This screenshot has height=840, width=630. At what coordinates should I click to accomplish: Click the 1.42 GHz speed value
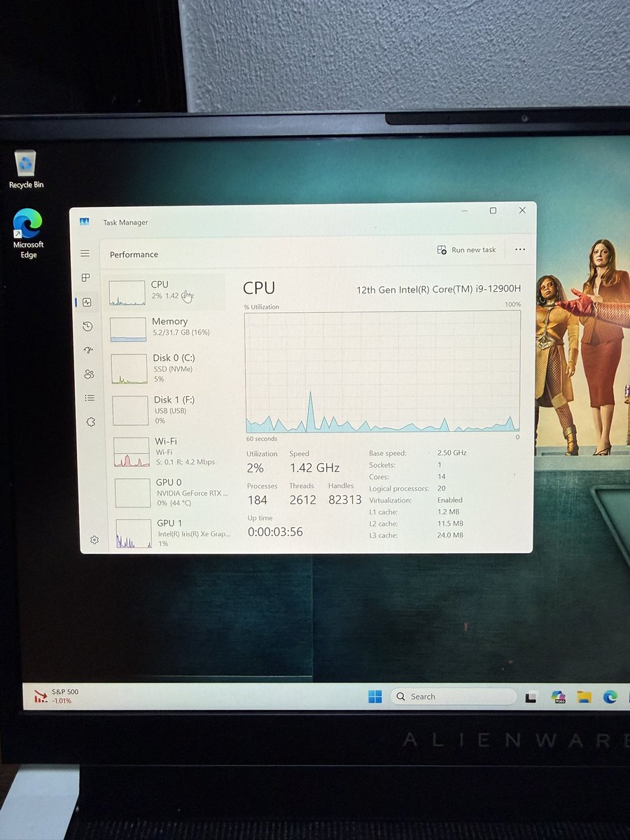click(315, 468)
